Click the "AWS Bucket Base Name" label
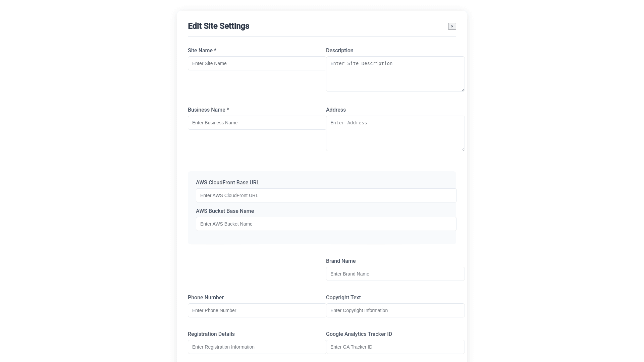The image size is (644, 362). point(225,211)
